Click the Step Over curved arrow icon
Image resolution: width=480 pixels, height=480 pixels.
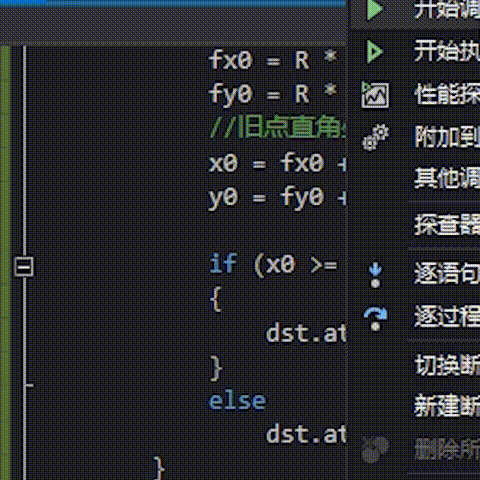(x=376, y=318)
